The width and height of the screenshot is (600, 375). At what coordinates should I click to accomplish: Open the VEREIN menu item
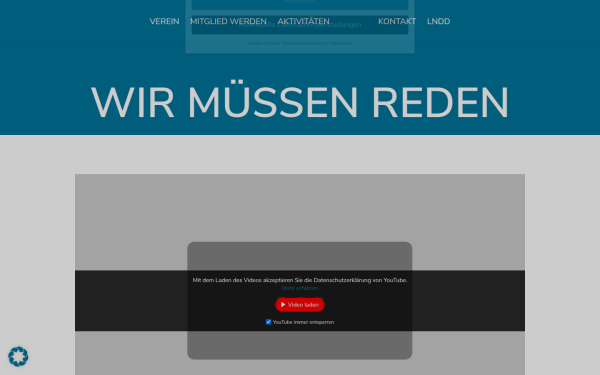tap(165, 21)
